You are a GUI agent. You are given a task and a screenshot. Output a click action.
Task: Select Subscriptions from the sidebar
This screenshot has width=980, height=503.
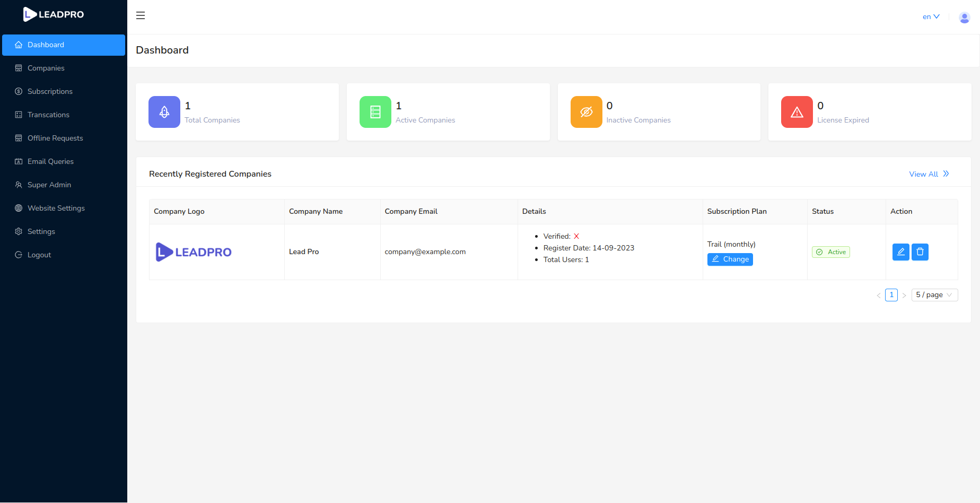click(x=50, y=91)
